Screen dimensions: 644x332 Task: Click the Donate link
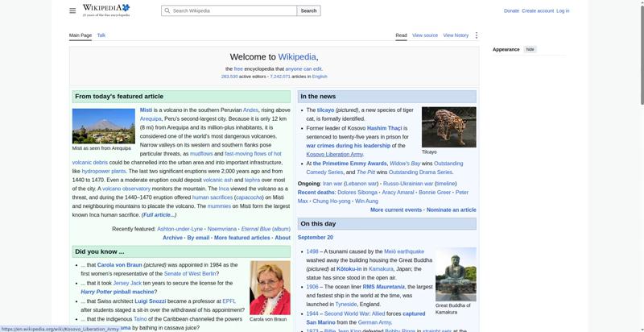pos(511,10)
